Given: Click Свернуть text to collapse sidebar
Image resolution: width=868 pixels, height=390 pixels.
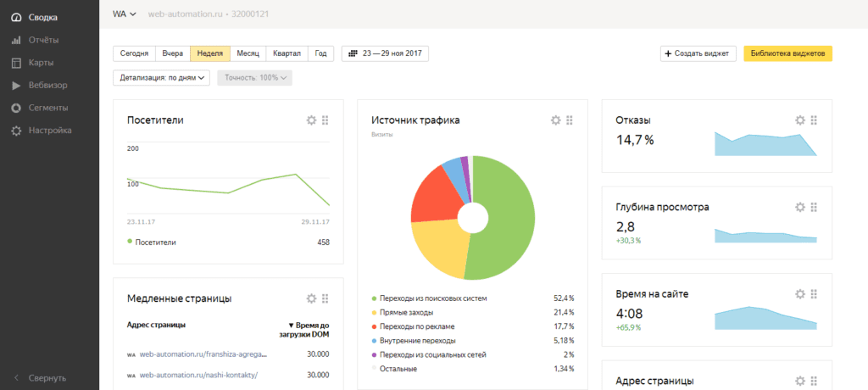Looking at the screenshot, I should click(47, 378).
